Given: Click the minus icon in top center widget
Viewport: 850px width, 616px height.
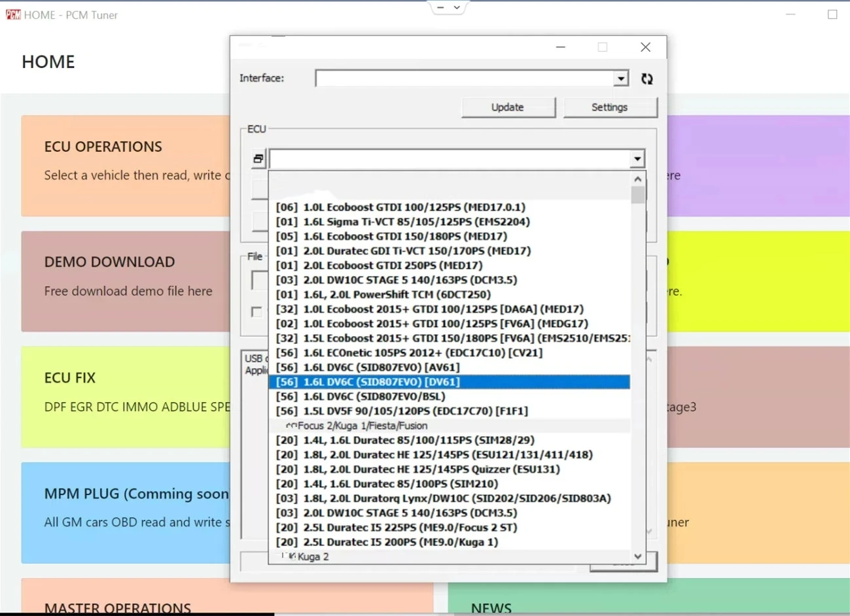Looking at the screenshot, I should 440,8.
